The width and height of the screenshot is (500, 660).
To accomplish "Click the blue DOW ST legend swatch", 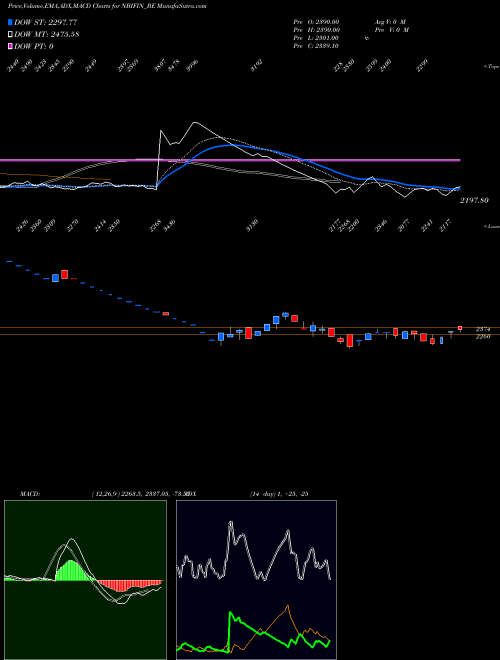I will (10, 22).
